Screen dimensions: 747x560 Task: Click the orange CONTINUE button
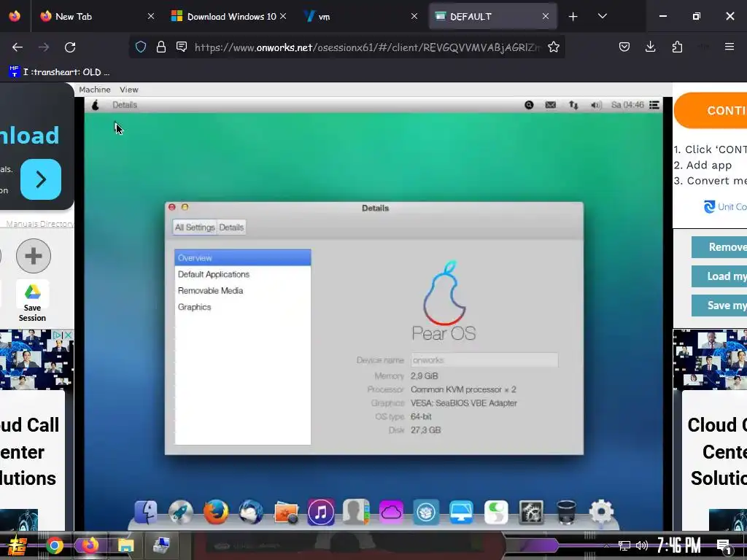pyautogui.click(x=711, y=111)
